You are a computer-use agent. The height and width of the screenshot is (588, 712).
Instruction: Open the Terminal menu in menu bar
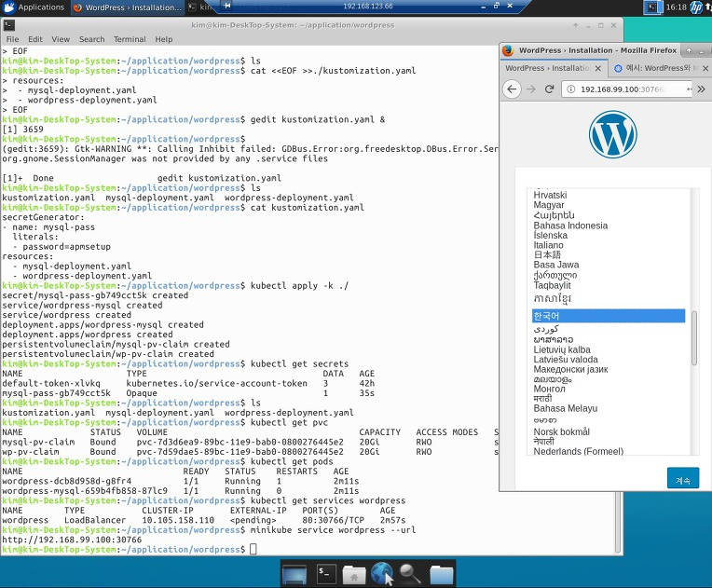pyautogui.click(x=130, y=39)
